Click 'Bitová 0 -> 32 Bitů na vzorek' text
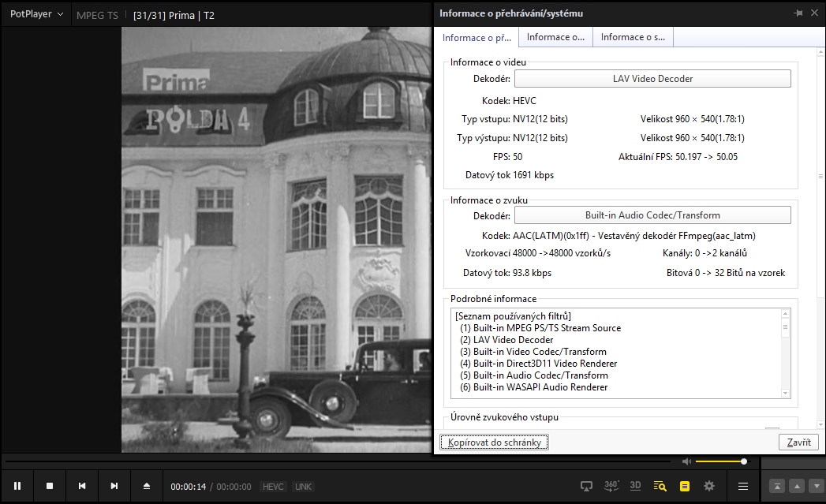The height and width of the screenshot is (504, 826). [x=725, y=273]
